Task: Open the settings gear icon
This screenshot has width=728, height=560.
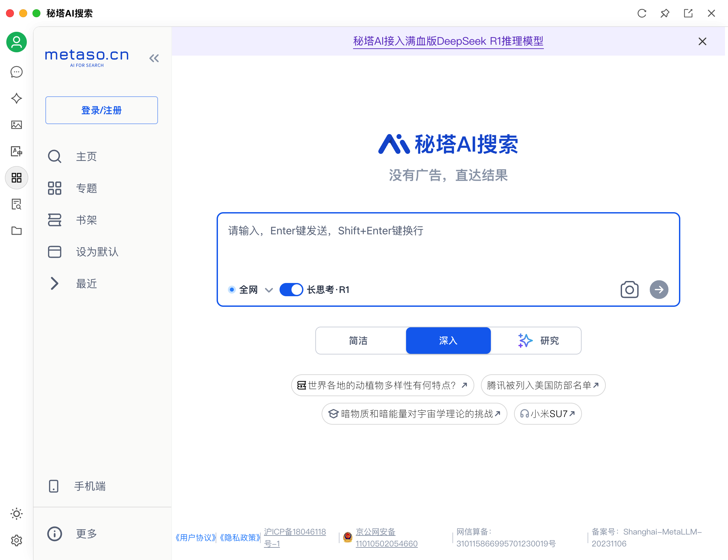Action: 16,540
